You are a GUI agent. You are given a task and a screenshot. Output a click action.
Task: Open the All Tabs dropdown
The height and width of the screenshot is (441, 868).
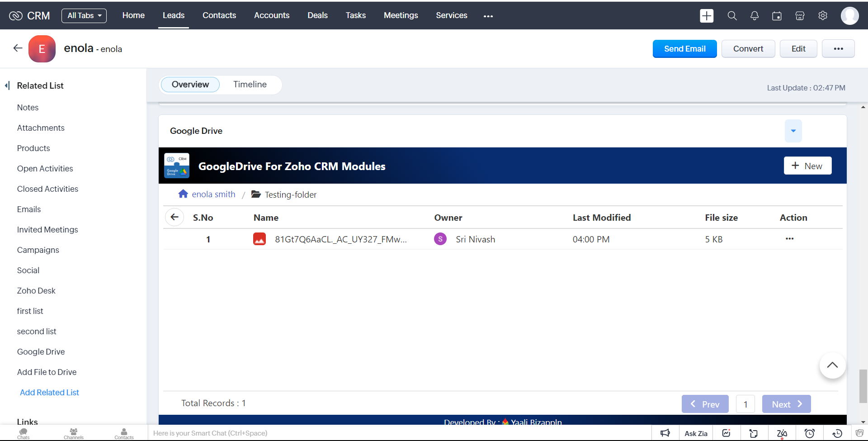pos(84,15)
